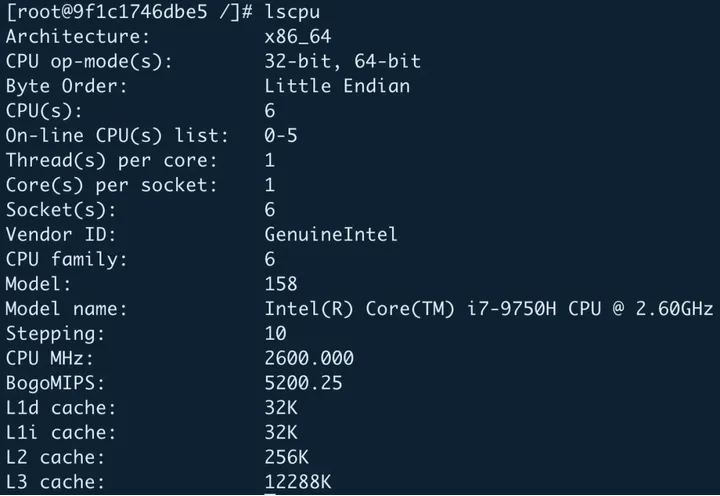Click the Thread(s) per core label
The width and height of the screenshot is (720, 496).
111,160
